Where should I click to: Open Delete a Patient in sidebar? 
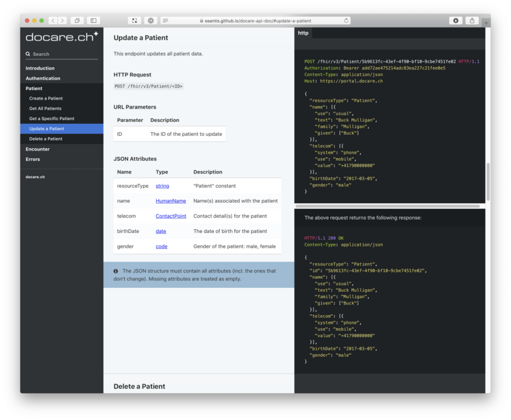pos(46,139)
